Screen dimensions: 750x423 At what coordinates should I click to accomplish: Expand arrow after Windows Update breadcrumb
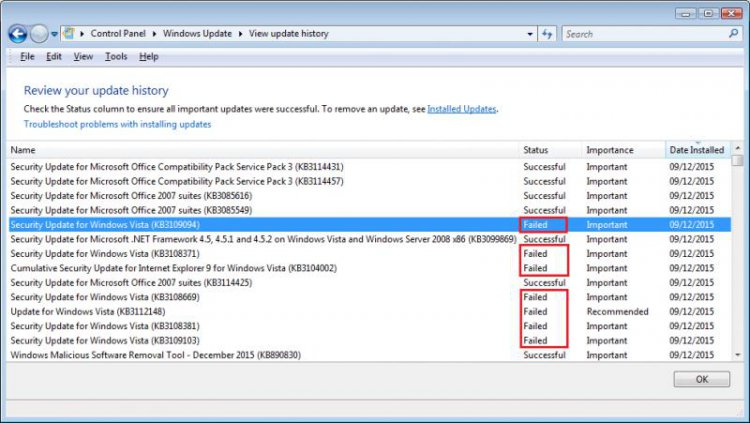(240, 33)
